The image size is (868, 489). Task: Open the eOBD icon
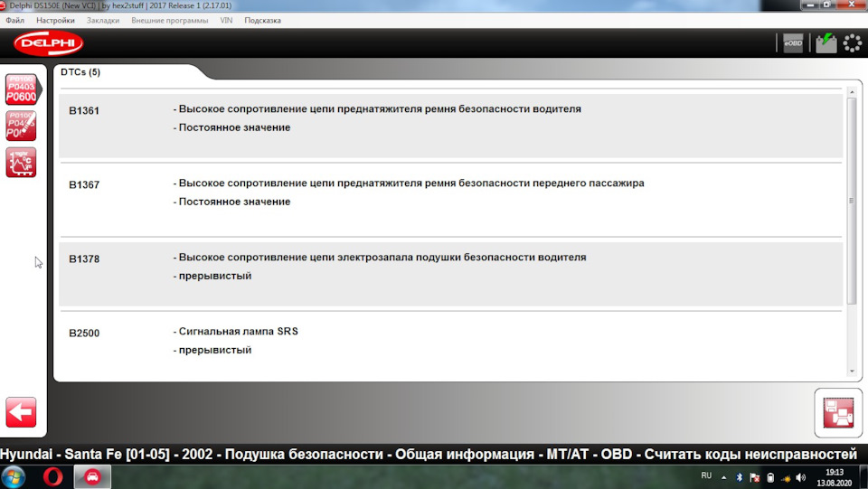(x=793, y=43)
